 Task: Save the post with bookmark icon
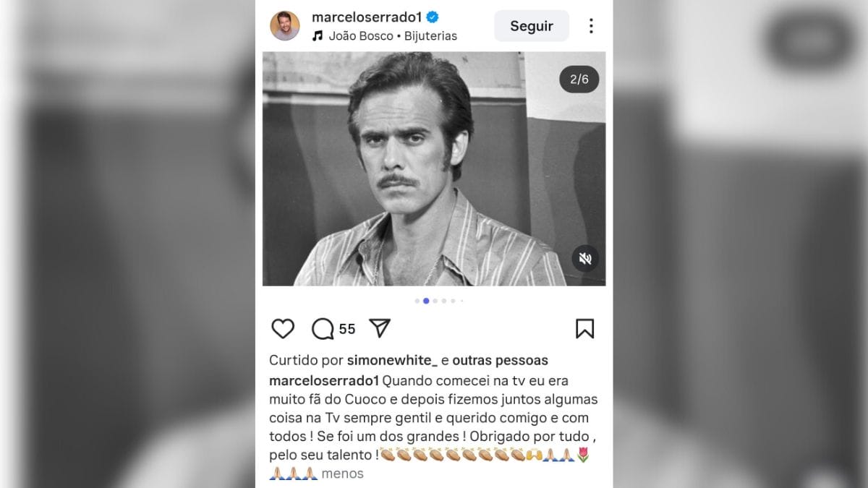[584, 329]
